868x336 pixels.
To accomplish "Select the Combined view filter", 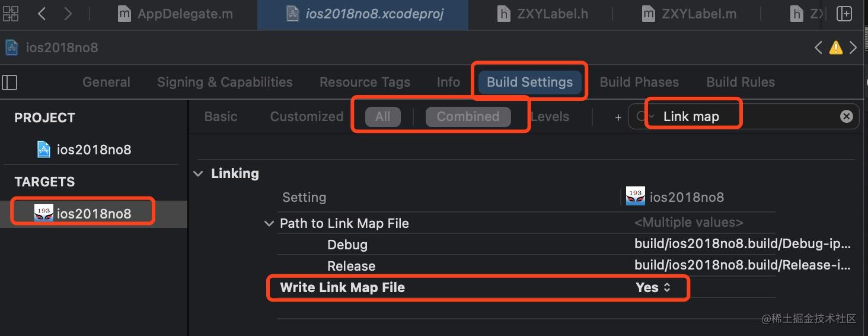I will tap(468, 116).
